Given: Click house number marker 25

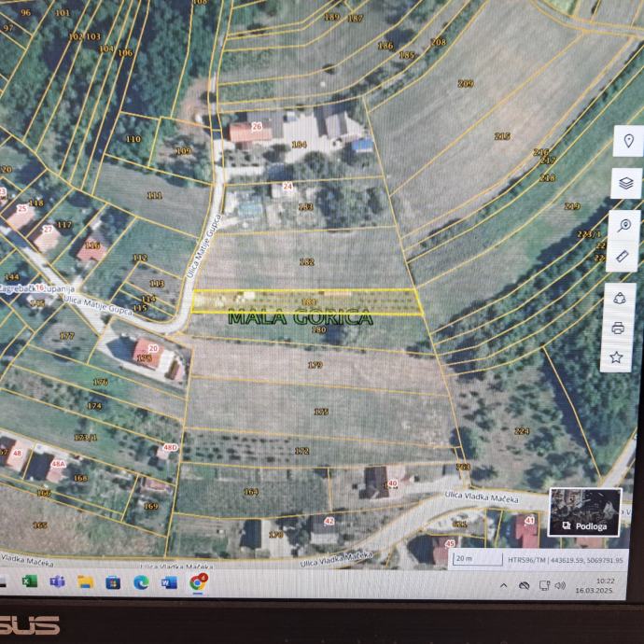Looking at the screenshot, I should (22, 208).
